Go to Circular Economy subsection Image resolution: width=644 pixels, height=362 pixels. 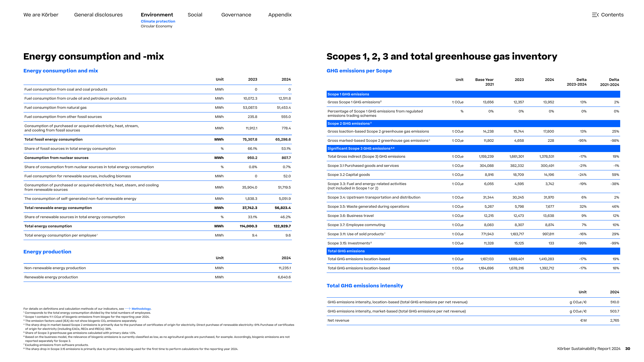click(x=156, y=26)
